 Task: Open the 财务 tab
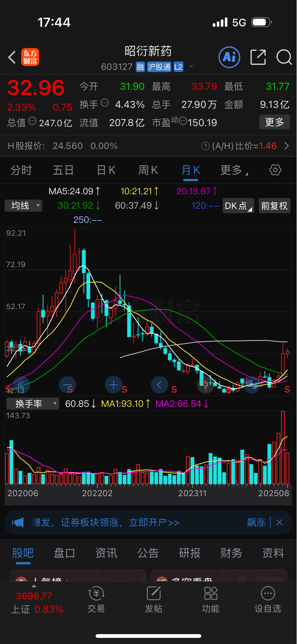coord(231,553)
